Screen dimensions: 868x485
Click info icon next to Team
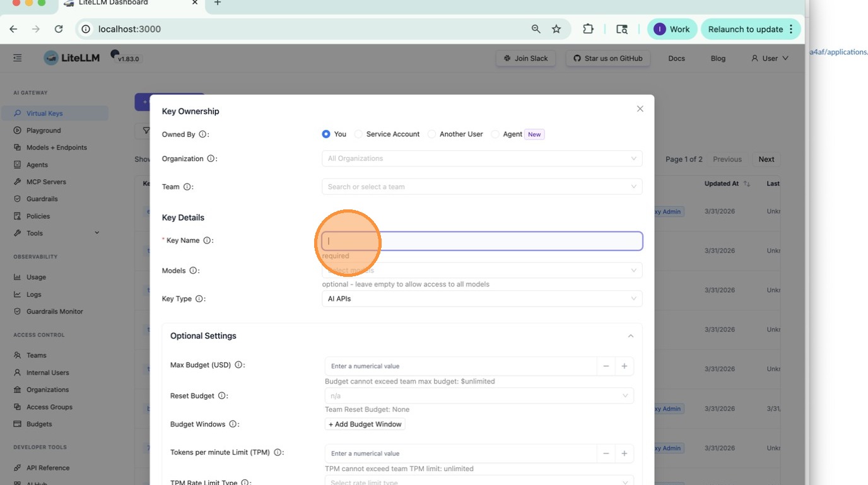[x=187, y=187]
